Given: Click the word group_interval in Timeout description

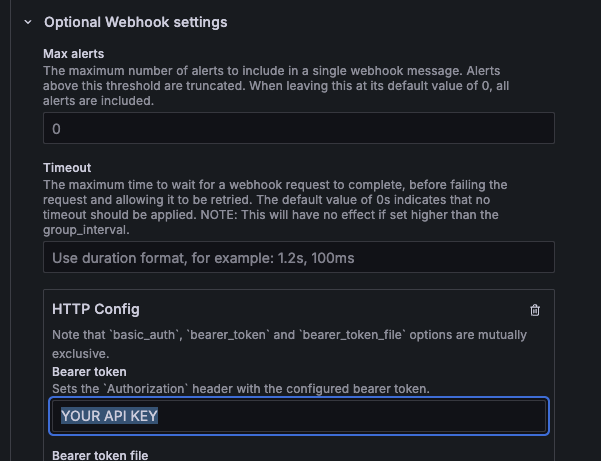Looking at the screenshot, I should pyautogui.click(x=85, y=230).
